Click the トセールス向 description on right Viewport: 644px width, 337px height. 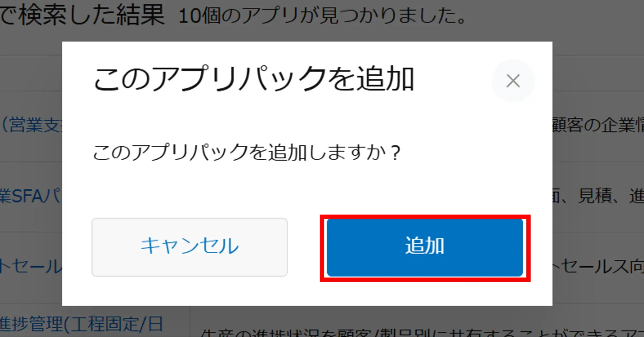(x=598, y=267)
